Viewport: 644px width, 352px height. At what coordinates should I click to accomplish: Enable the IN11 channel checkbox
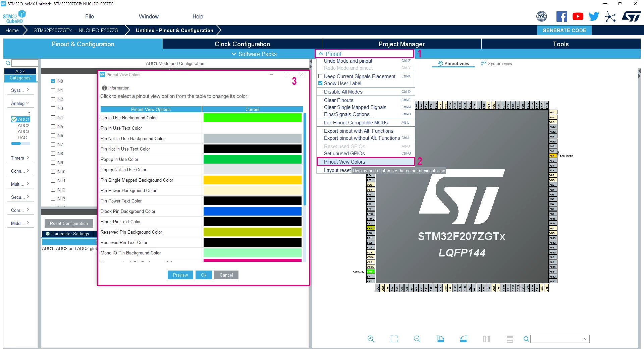pyautogui.click(x=53, y=181)
